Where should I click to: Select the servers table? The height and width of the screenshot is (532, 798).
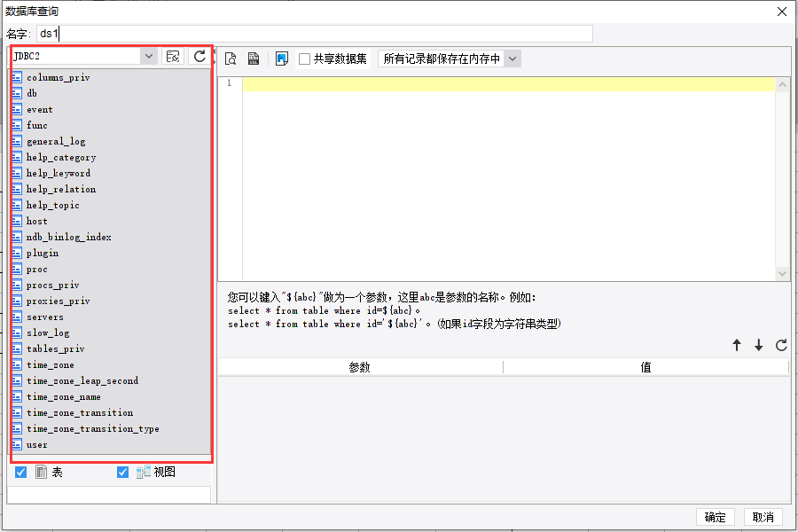pos(45,317)
